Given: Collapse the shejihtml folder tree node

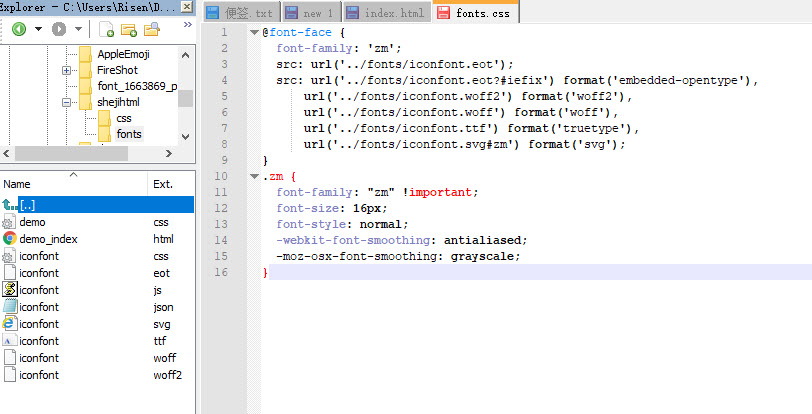Looking at the screenshot, I should point(66,102).
